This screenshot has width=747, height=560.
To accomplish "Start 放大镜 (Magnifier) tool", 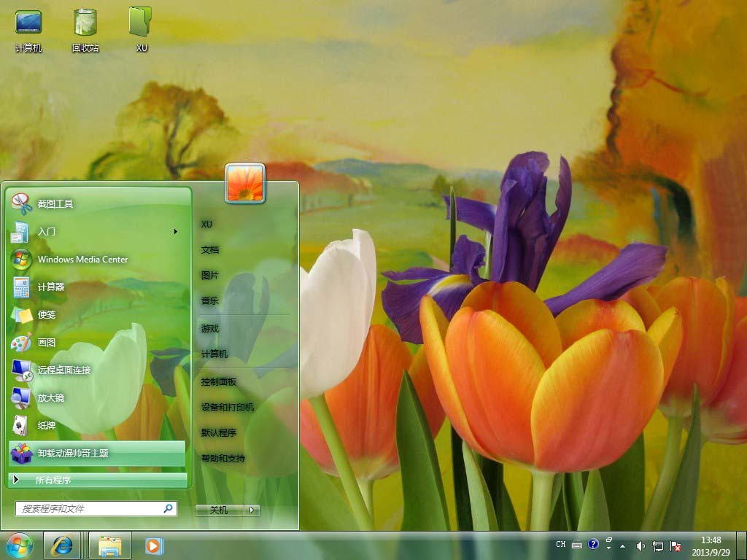I will (50, 398).
